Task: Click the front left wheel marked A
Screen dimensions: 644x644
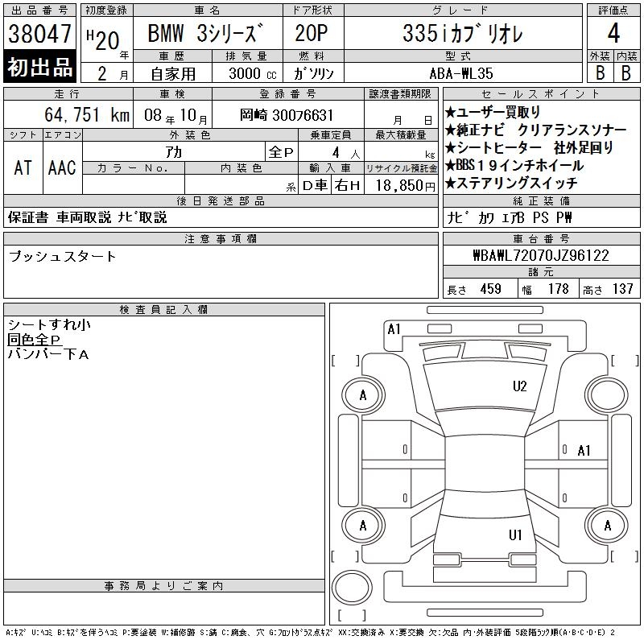Action: (x=363, y=395)
